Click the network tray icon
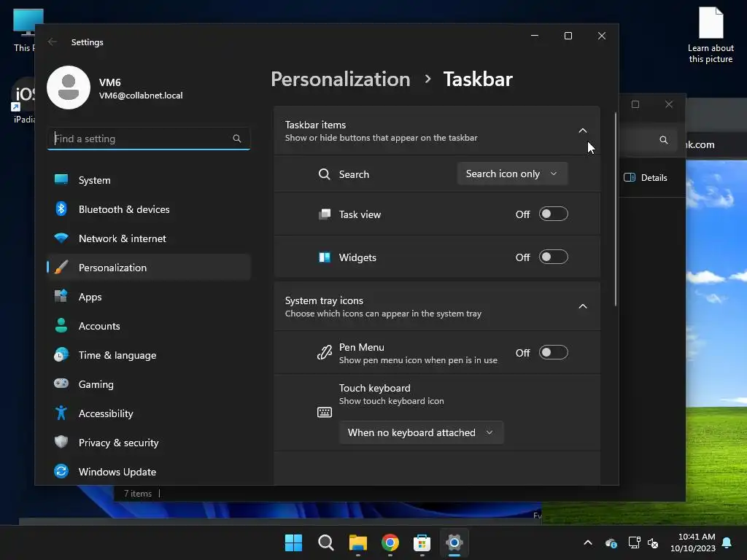 [x=634, y=542]
